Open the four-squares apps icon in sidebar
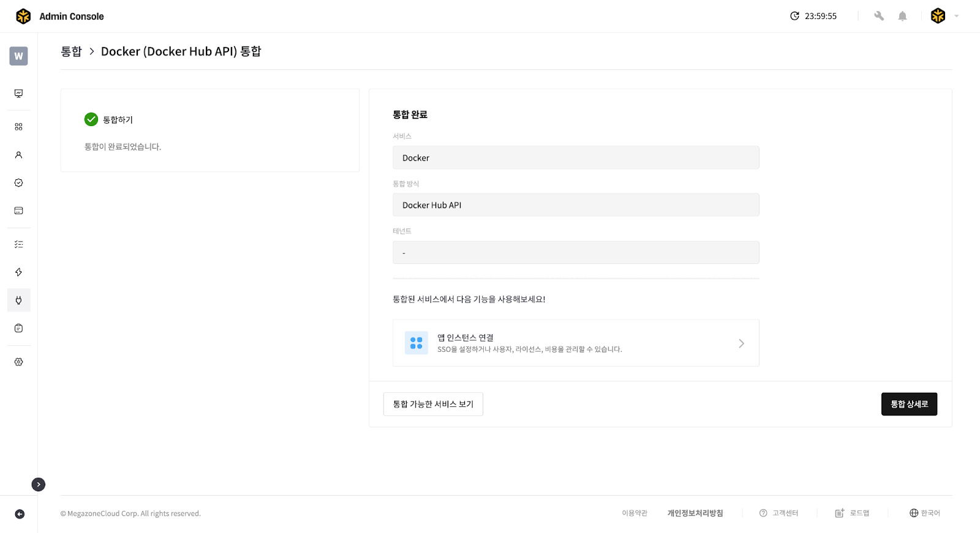The height and width of the screenshot is (533, 980). point(18,127)
